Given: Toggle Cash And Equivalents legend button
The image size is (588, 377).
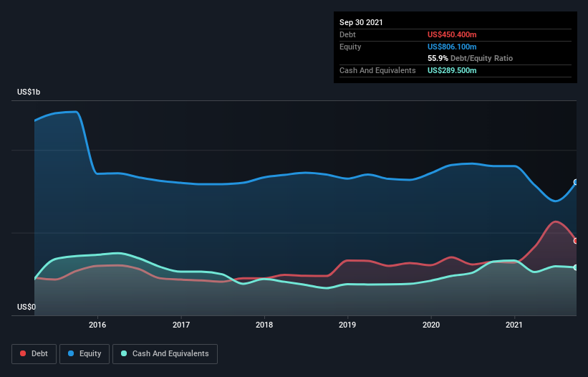Looking at the screenshot, I should pos(165,354).
